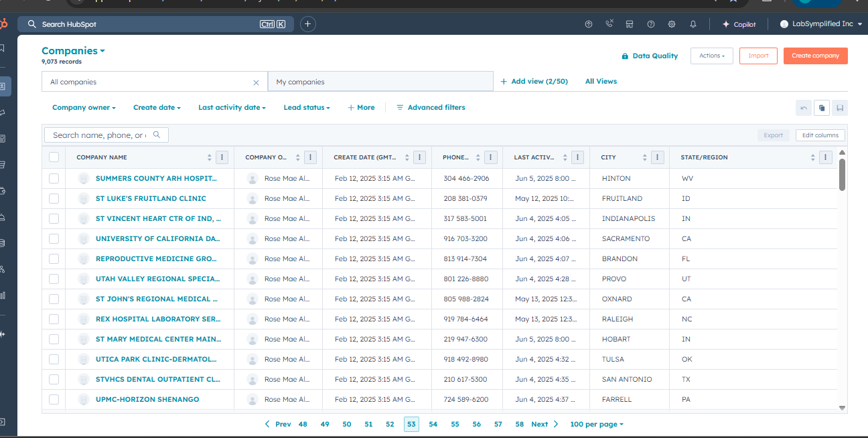The width and height of the screenshot is (868, 438).
Task: Click the next page chevron arrow
Action: (555, 424)
